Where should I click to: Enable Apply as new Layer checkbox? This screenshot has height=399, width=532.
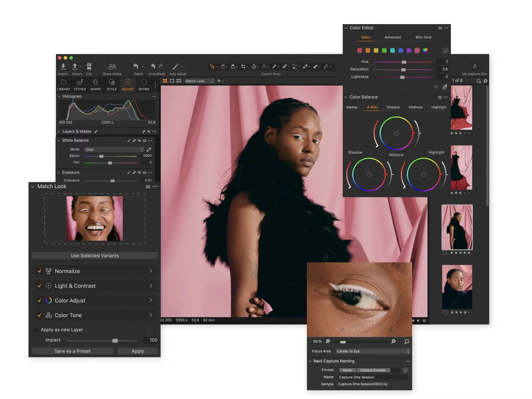point(36,330)
